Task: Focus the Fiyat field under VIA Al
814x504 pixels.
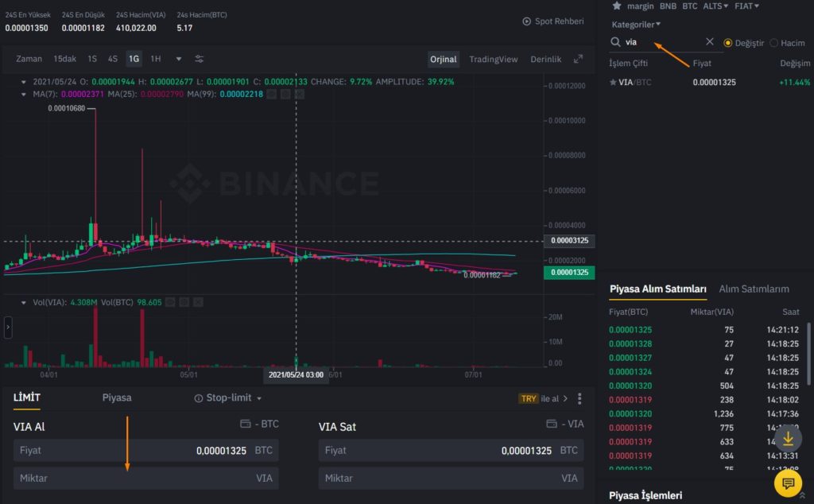Action: pyautogui.click(x=146, y=451)
